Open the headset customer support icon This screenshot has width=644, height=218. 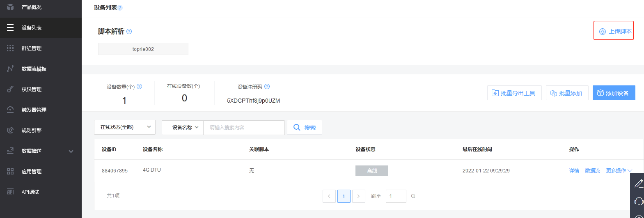click(639, 201)
